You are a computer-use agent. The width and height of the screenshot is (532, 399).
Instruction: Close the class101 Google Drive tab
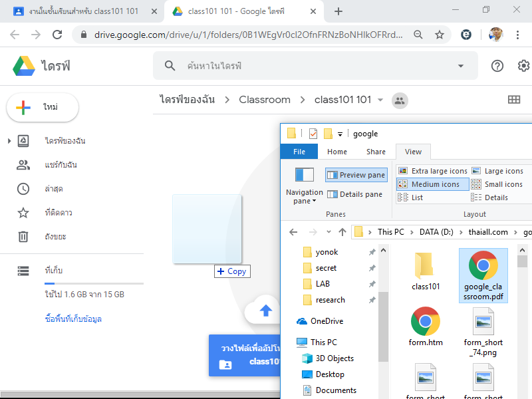click(x=313, y=11)
